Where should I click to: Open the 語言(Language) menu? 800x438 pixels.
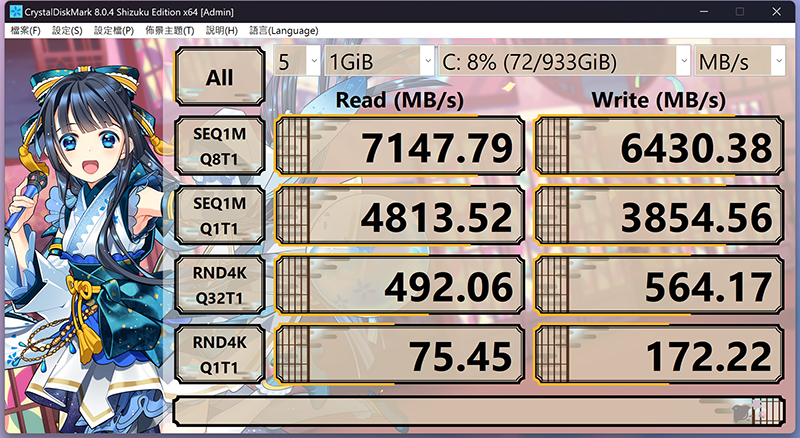click(x=284, y=31)
